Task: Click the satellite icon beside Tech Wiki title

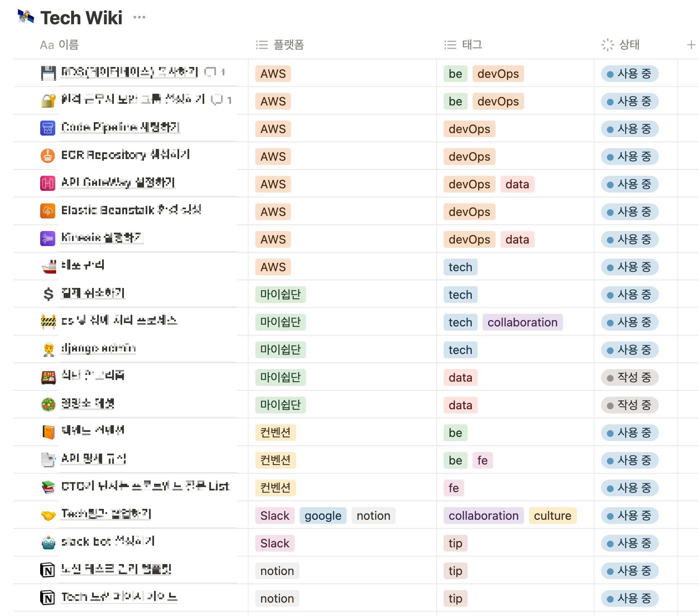Action: coord(26,17)
